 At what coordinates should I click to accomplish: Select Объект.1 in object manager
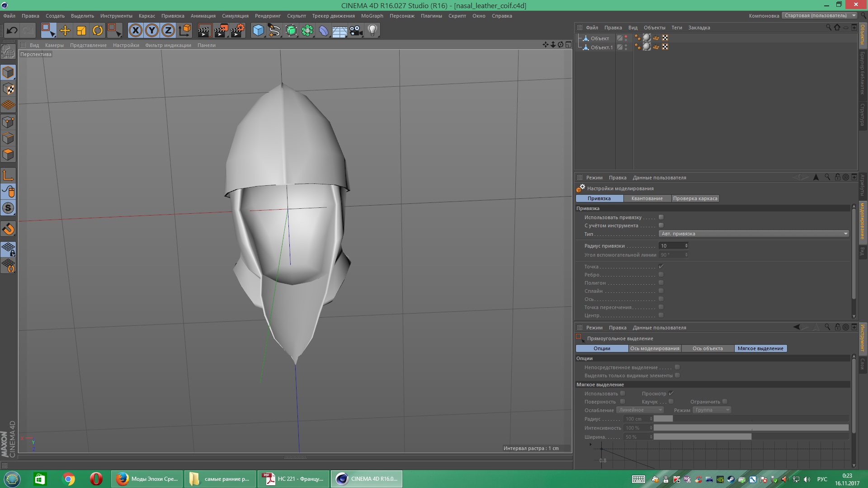coord(601,47)
